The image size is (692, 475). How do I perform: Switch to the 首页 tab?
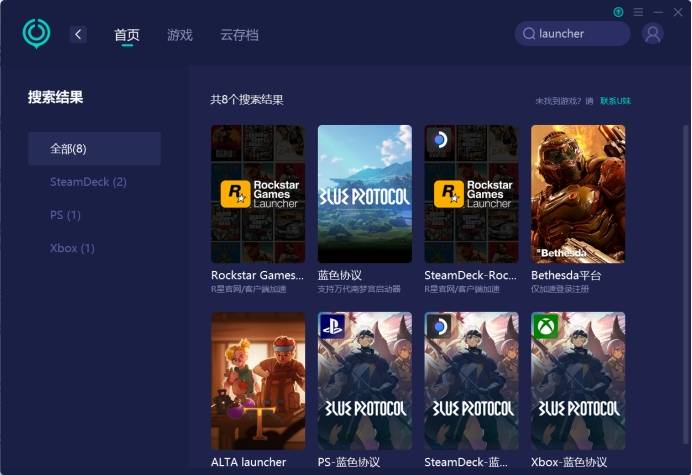pyautogui.click(x=127, y=35)
